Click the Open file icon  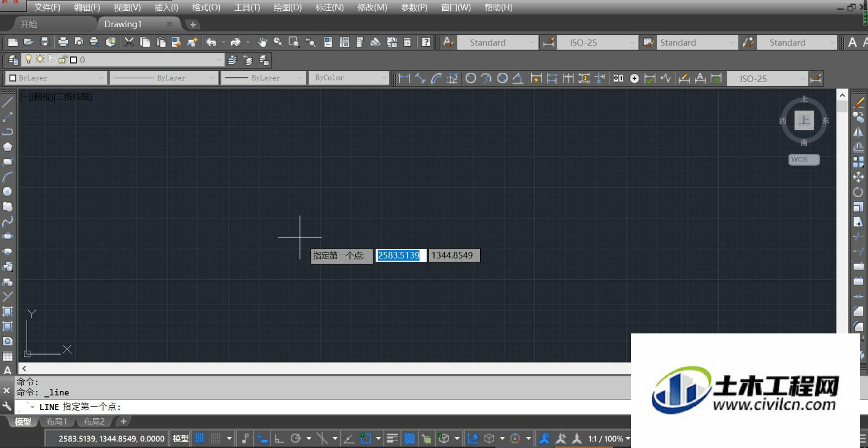[x=29, y=42]
